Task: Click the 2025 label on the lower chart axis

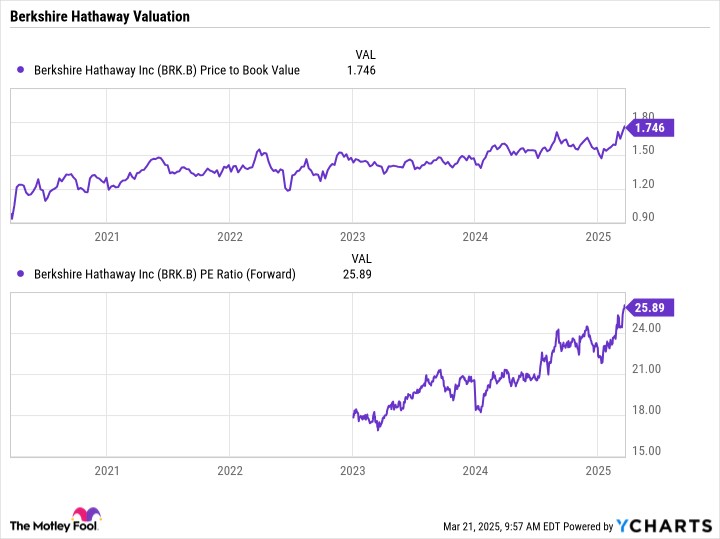Action: tap(597, 469)
